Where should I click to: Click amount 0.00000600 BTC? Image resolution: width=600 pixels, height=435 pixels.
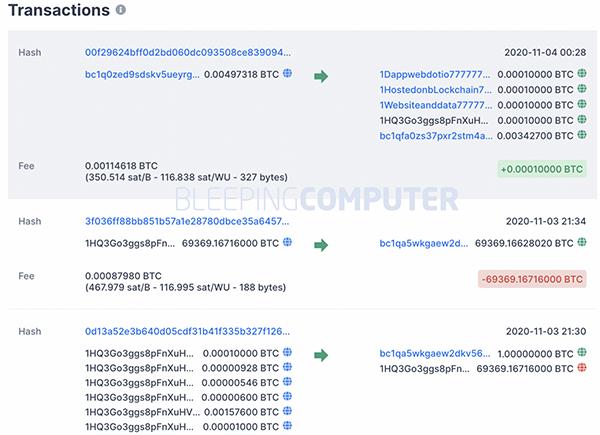[x=240, y=398]
